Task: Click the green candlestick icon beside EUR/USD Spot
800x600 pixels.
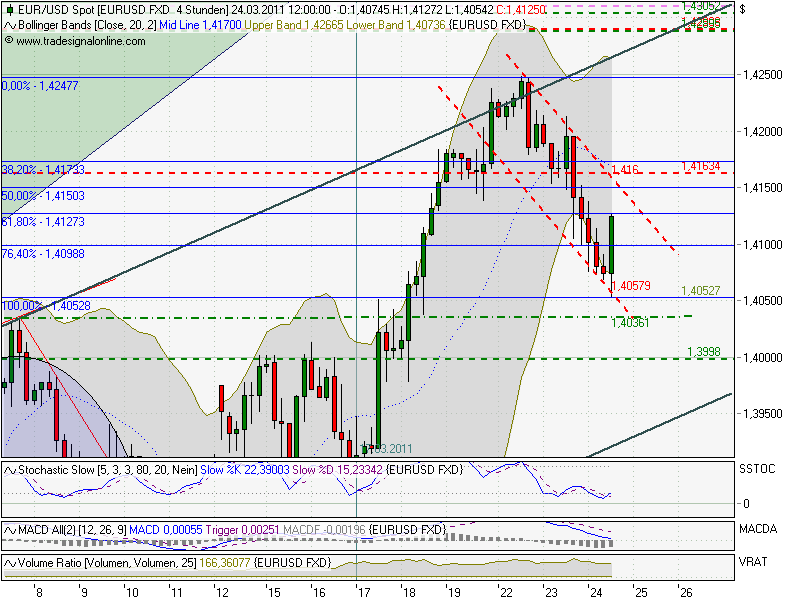Action: pos(8,8)
